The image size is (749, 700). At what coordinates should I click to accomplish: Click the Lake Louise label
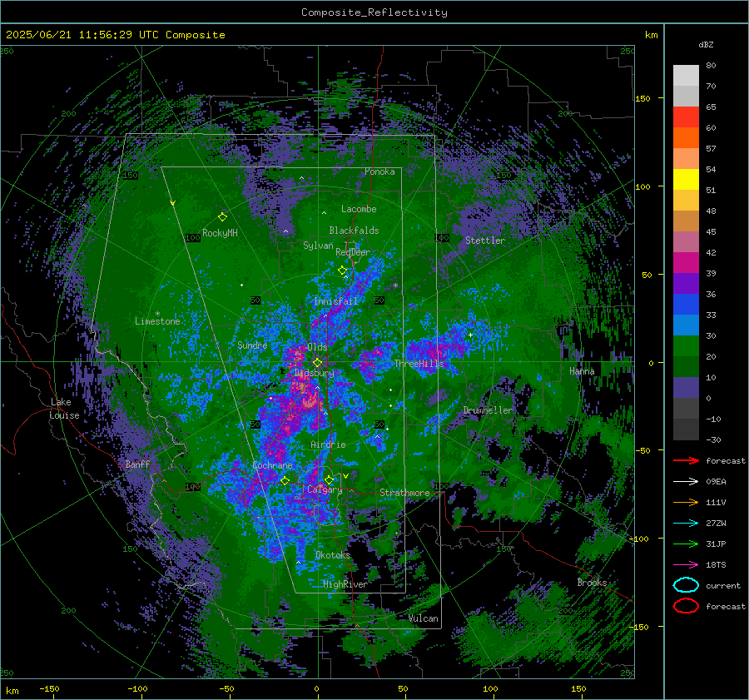(64, 409)
